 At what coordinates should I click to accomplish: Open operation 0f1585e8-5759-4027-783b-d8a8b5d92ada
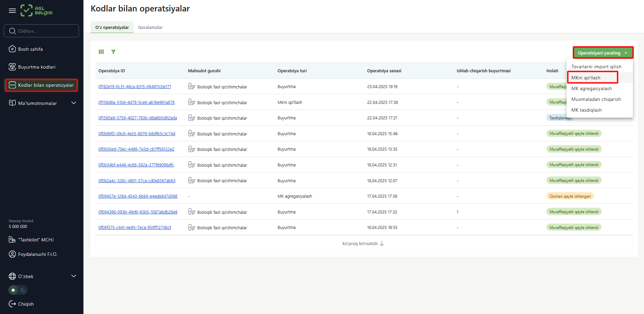(x=138, y=118)
